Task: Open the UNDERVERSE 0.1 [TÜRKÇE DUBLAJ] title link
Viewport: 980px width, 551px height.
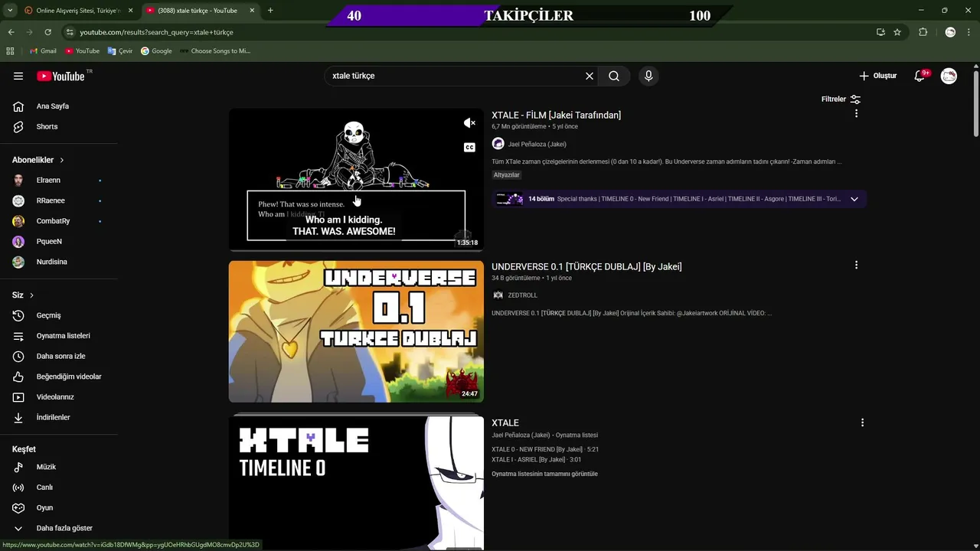Action: pos(586,266)
